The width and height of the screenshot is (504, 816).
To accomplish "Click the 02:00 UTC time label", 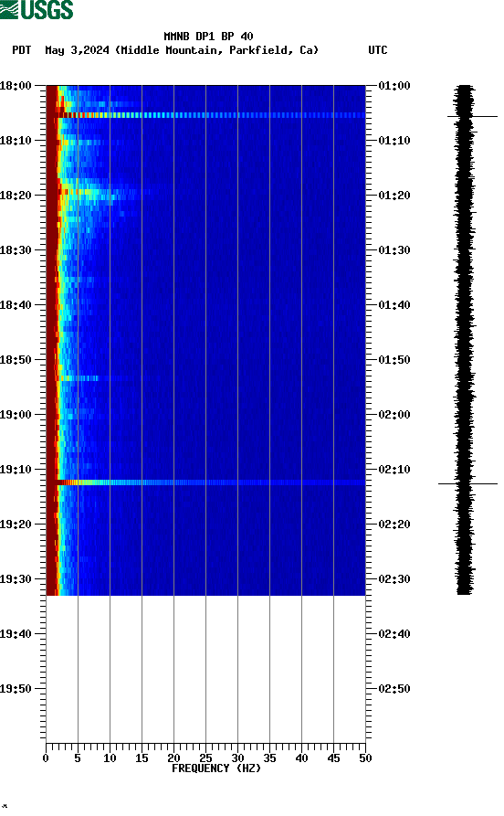I will point(394,415).
